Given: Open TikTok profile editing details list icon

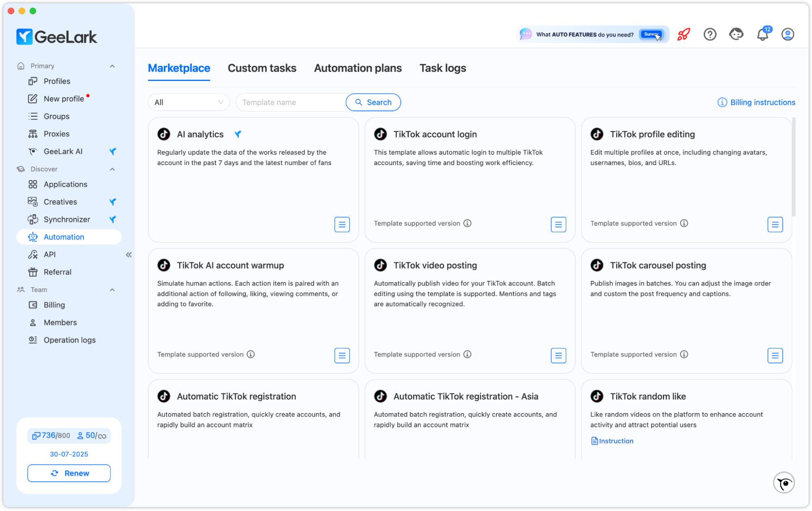Looking at the screenshot, I should (775, 224).
